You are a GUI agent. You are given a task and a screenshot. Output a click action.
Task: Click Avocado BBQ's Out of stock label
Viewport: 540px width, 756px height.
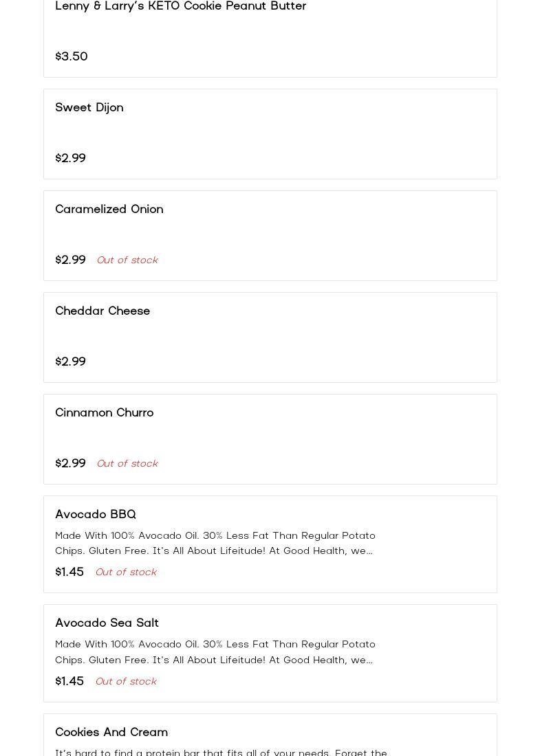[x=126, y=572]
